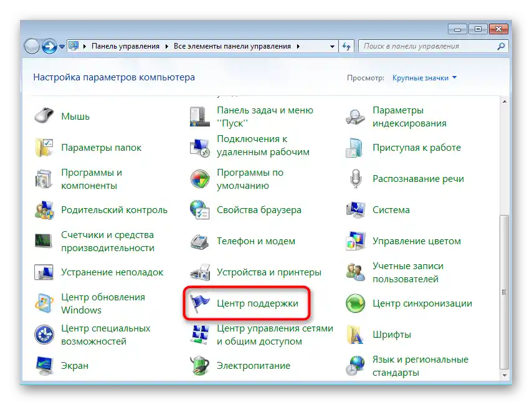Viewport: 532px width, 405px height.
Task: Open the Телефон и модем icon
Action: [199, 241]
